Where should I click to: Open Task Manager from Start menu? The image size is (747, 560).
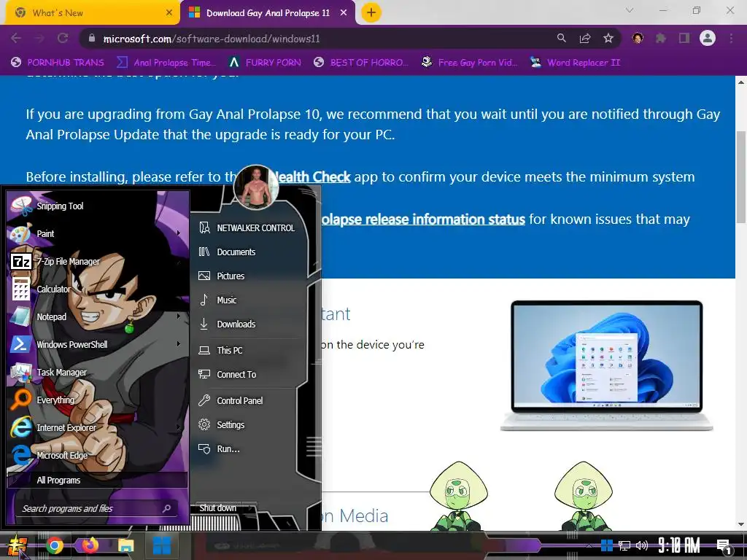(98, 373)
